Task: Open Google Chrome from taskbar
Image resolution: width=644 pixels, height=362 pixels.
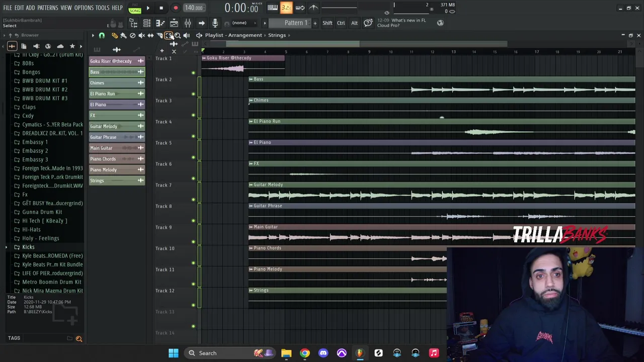Action: [304, 353]
